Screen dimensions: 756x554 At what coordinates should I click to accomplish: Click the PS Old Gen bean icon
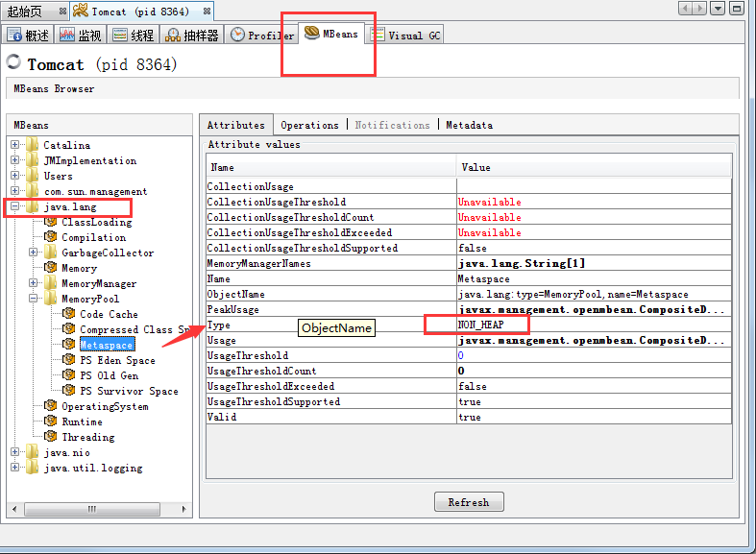coord(69,375)
